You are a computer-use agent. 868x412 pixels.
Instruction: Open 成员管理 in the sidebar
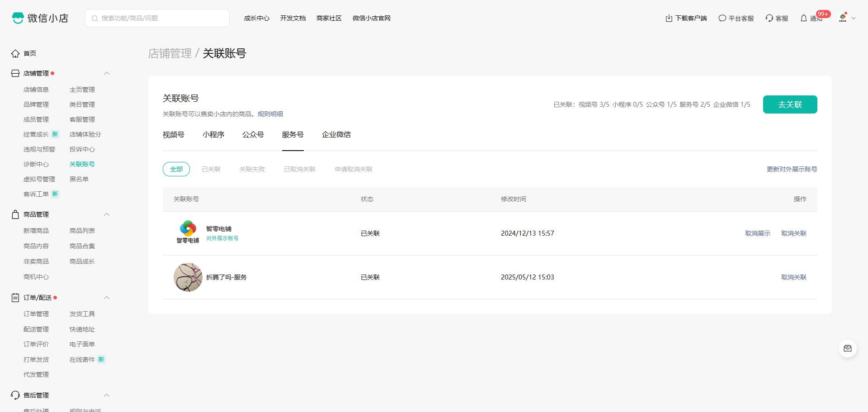click(36, 119)
